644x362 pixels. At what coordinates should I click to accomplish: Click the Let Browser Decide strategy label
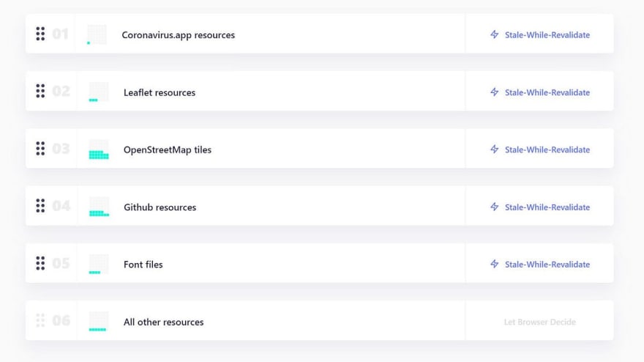pyautogui.click(x=540, y=322)
